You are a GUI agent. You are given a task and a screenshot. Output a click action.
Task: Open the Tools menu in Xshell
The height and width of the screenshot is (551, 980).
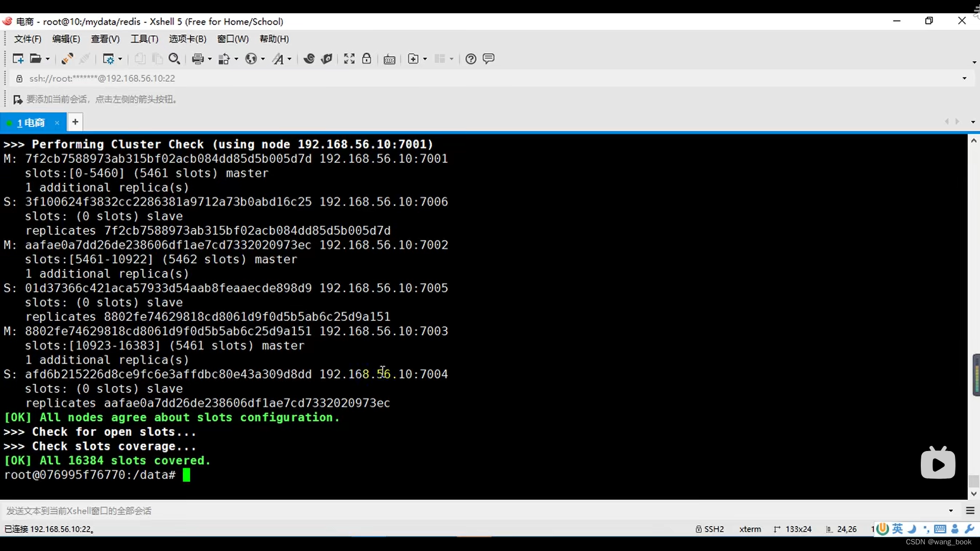pyautogui.click(x=143, y=38)
